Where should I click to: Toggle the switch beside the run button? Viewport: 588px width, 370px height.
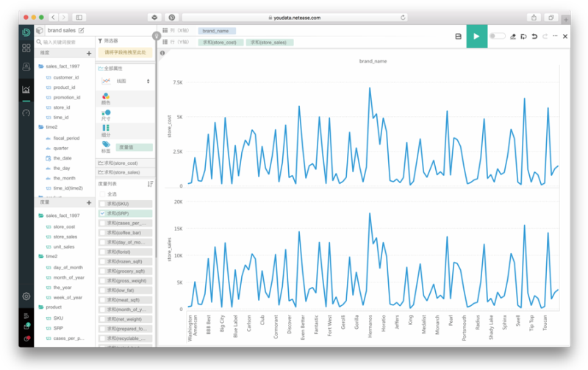click(x=497, y=36)
